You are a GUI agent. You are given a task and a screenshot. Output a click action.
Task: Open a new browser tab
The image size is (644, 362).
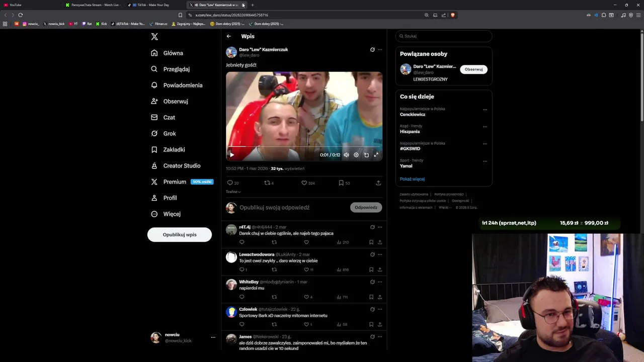click(253, 5)
